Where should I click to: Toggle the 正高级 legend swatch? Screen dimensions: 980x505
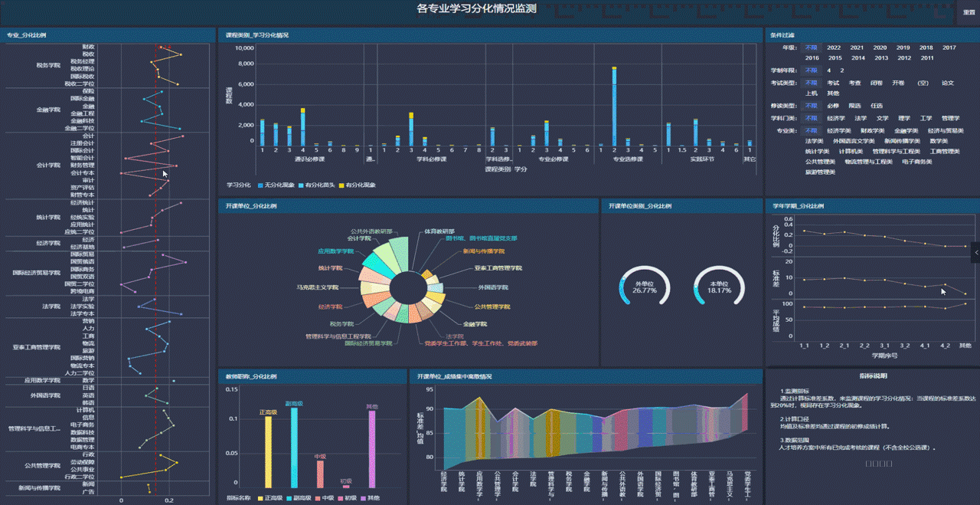pyautogui.click(x=261, y=498)
